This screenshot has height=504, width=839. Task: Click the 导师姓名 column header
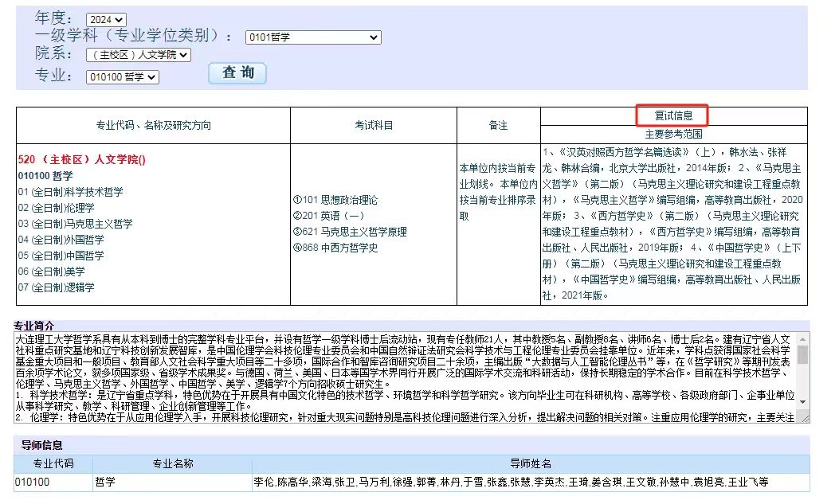click(530, 463)
